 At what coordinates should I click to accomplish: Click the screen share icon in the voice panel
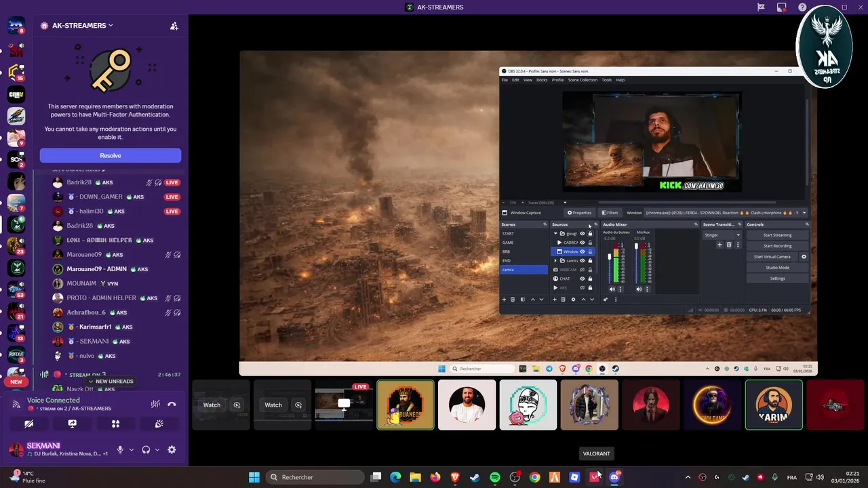pos(72,424)
